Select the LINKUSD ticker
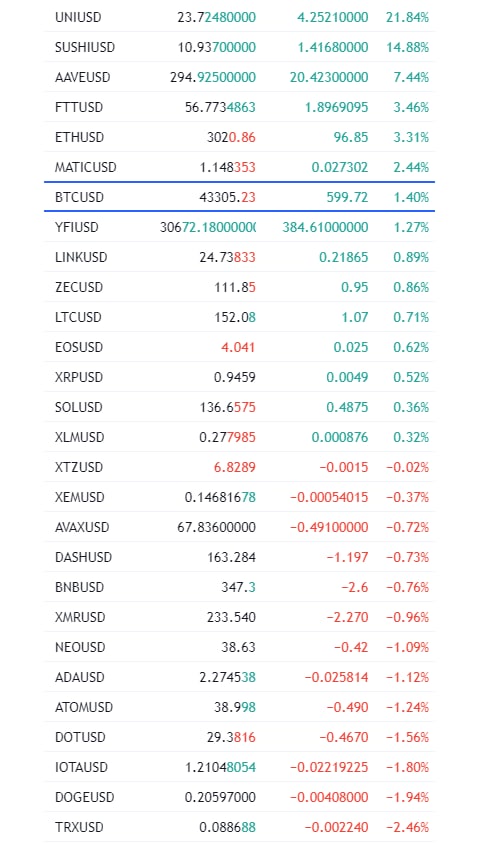This screenshot has height=843, width=488. point(81,257)
